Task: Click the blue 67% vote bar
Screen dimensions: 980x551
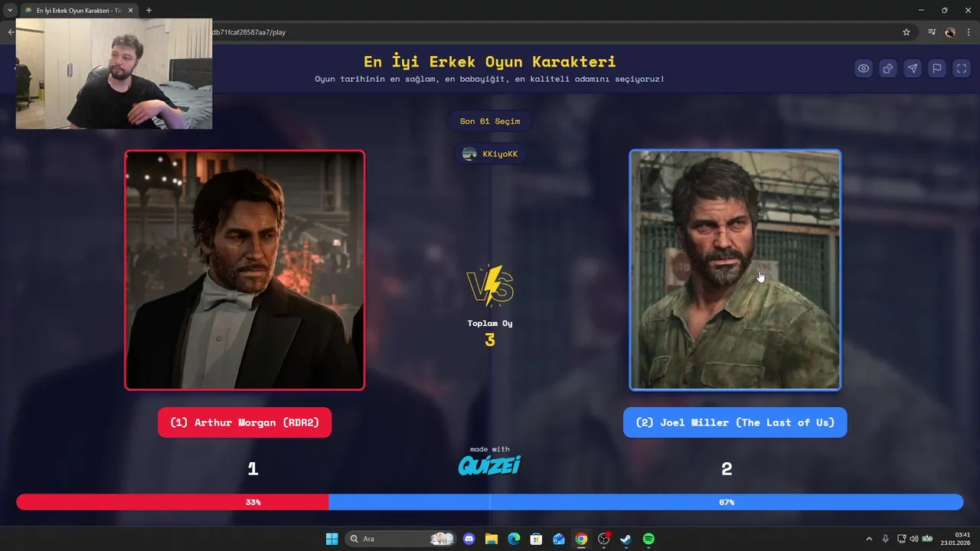Action: pyautogui.click(x=645, y=502)
